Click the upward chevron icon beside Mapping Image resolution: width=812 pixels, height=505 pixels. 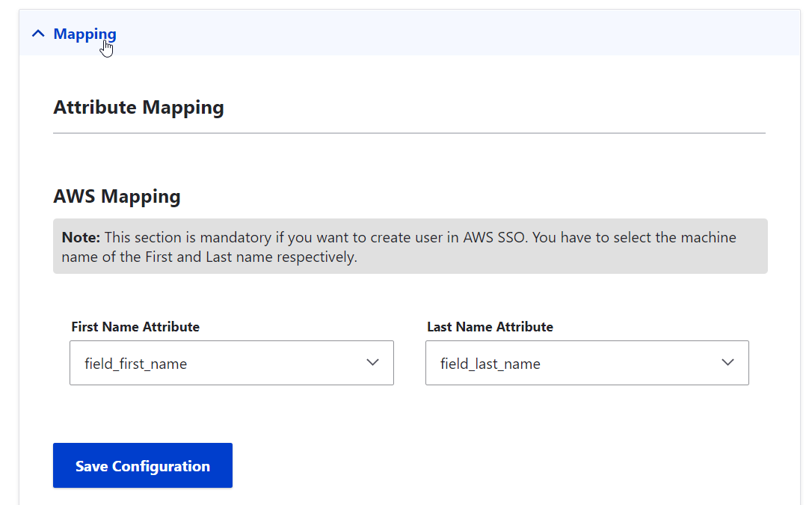coord(38,33)
